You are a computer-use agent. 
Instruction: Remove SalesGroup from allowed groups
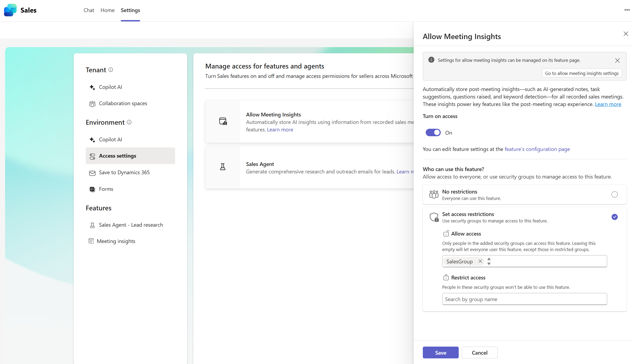pos(480,261)
